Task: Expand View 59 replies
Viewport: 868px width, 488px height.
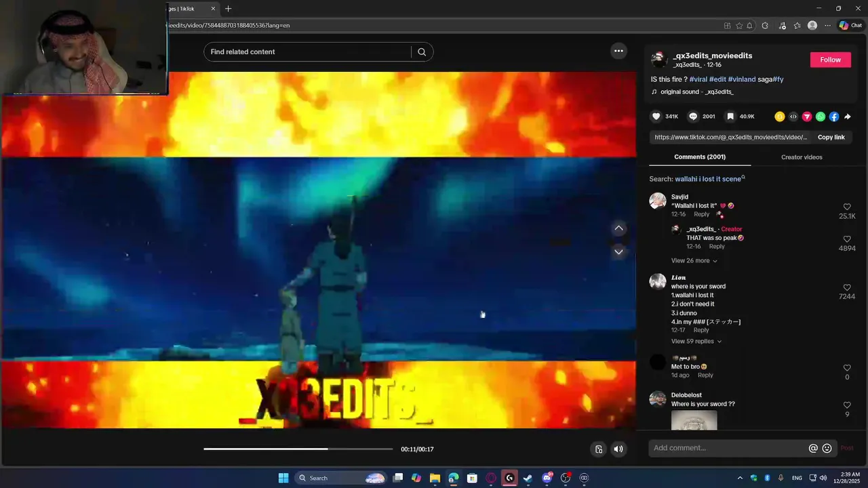Action: click(696, 342)
